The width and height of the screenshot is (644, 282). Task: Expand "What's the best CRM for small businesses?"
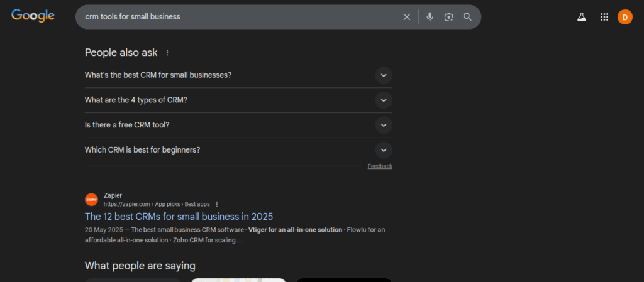click(x=383, y=75)
